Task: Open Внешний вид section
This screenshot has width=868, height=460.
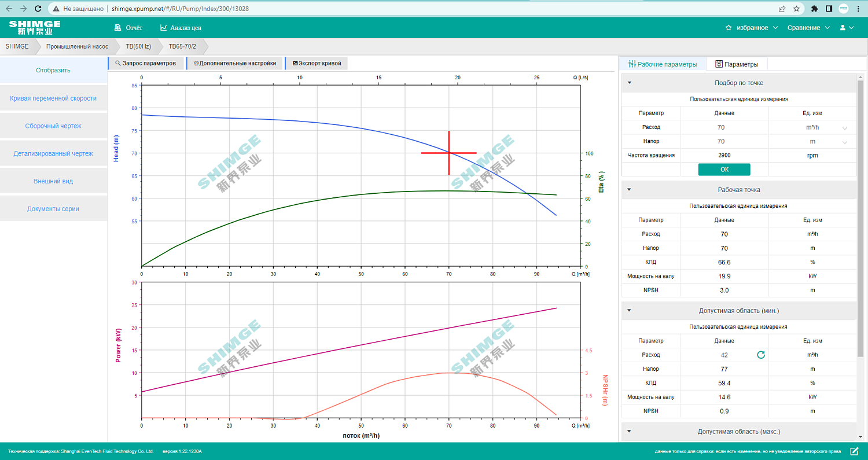Action: pyautogui.click(x=53, y=181)
